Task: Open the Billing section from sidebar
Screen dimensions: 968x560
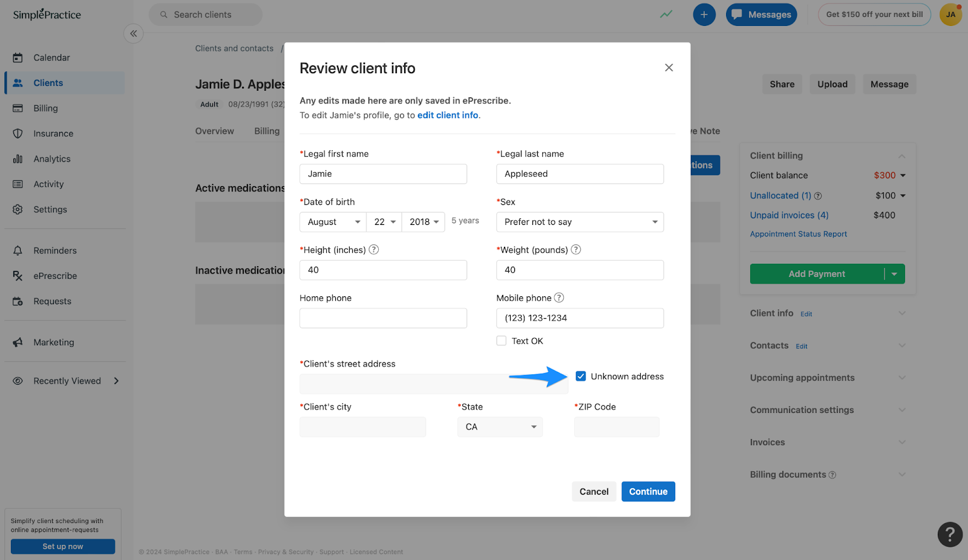Action: tap(45, 108)
